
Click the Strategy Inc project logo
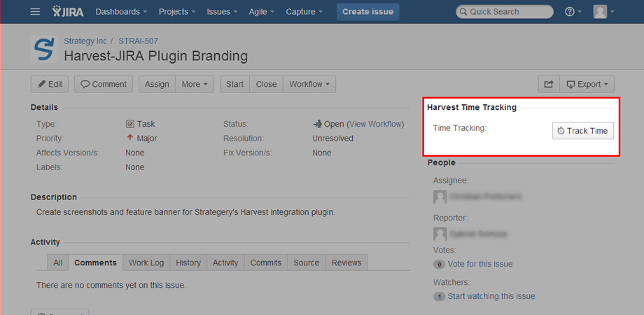coord(44,49)
